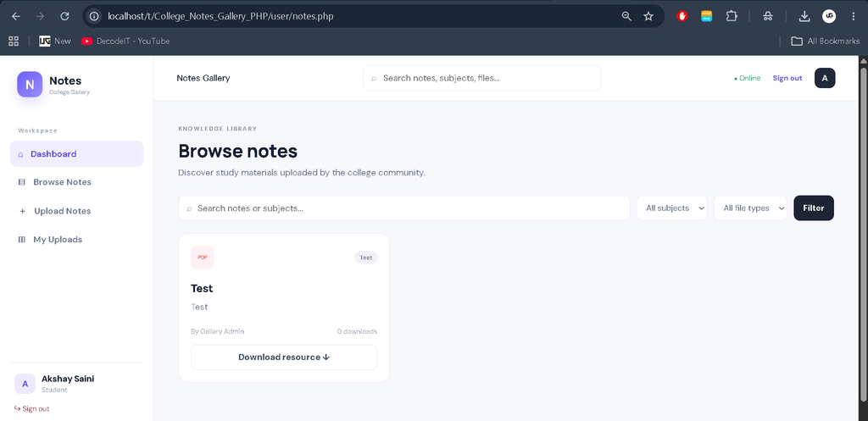Viewport: 868px width, 421px height.
Task: Open browser Downloads icon
Action: tap(804, 16)
